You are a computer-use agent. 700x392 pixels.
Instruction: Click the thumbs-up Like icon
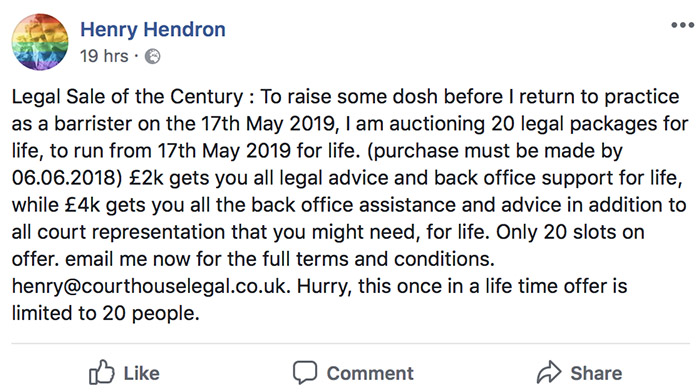(102, 372)
